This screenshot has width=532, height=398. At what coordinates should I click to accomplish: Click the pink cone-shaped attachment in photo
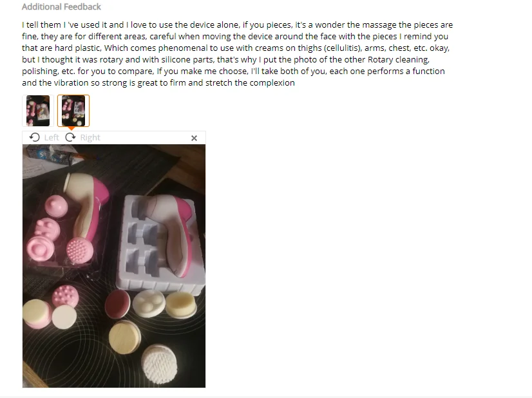[x=56, y=205]
